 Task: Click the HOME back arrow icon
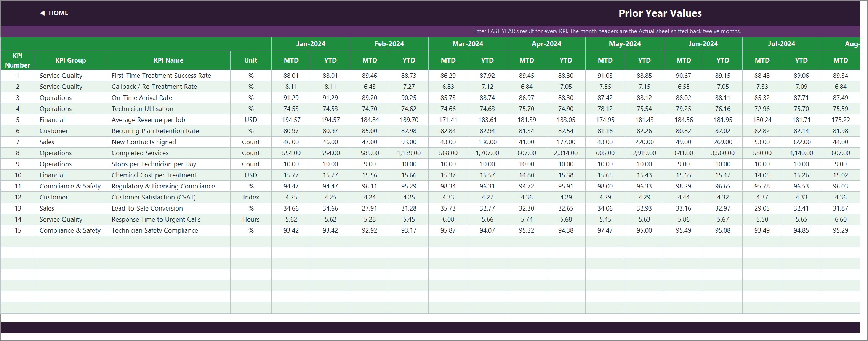click(x=42, y=13)
